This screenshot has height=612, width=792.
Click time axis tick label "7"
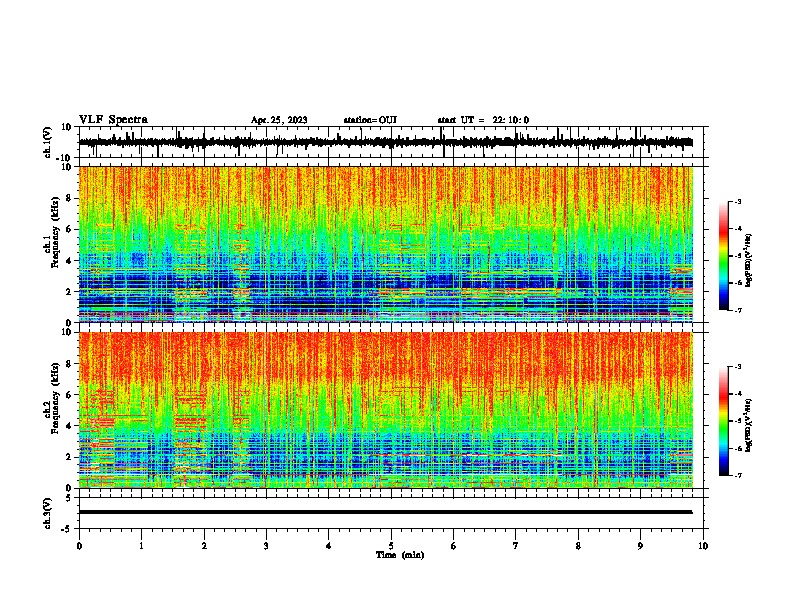coord(516,546)
